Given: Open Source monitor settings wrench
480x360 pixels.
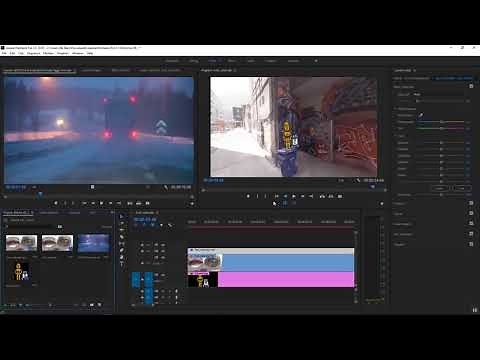Looking at the screenshot, I should pos(166,187).
